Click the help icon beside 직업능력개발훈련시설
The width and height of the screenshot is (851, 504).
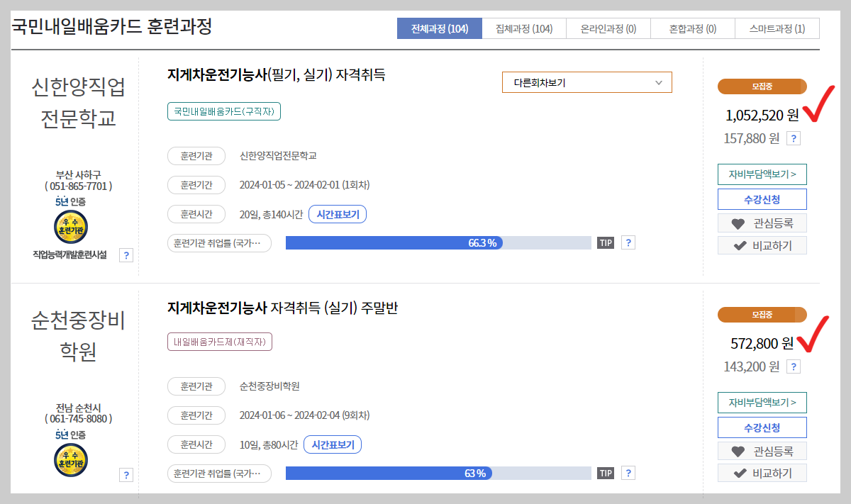(126, 254)
